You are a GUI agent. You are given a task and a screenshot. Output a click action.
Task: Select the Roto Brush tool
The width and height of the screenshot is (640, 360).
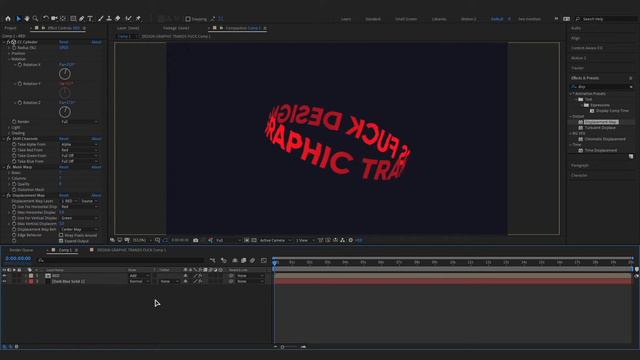(129, 19)
